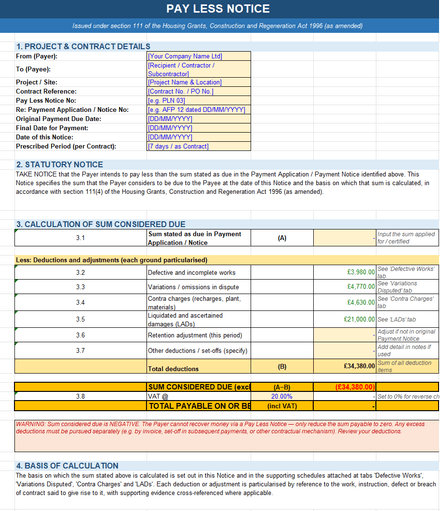Select the Date of this Notice cell

point(199,137)
